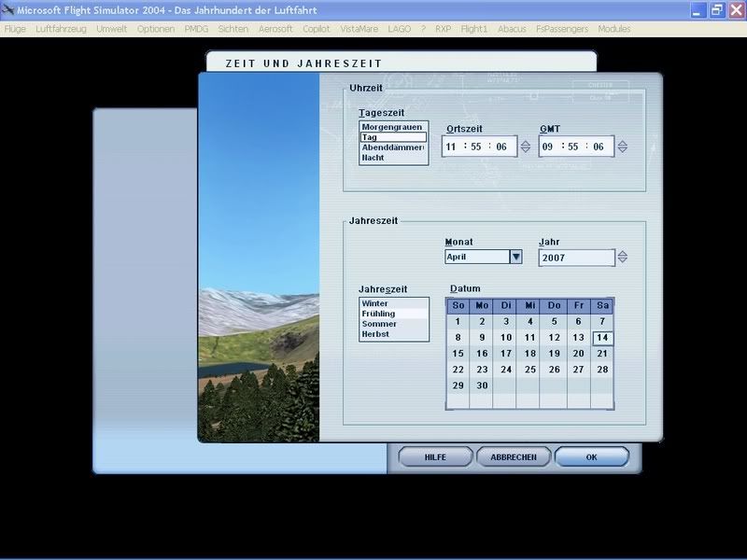This screenshot has width=747, height=560.
Task: Select Nacht in Tageszeit list
Action: [373, 158]
